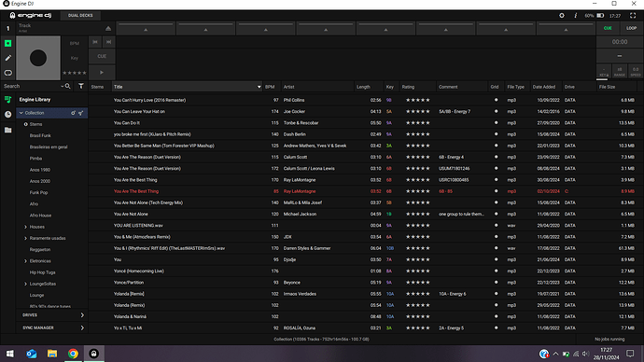This screenshot has width=644, height=362.
Task: Open the info icon in top bar
Action: [x=576, y=16]
